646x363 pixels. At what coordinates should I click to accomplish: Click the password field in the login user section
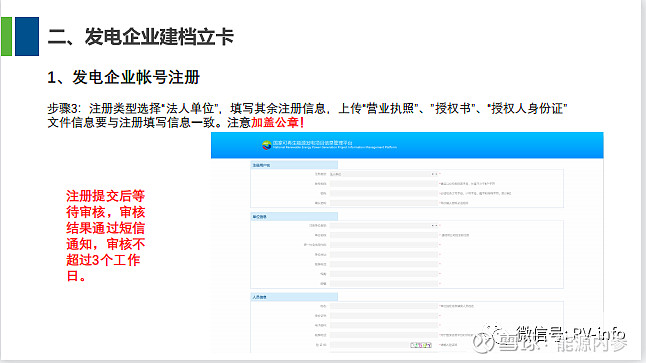point(384,193)
